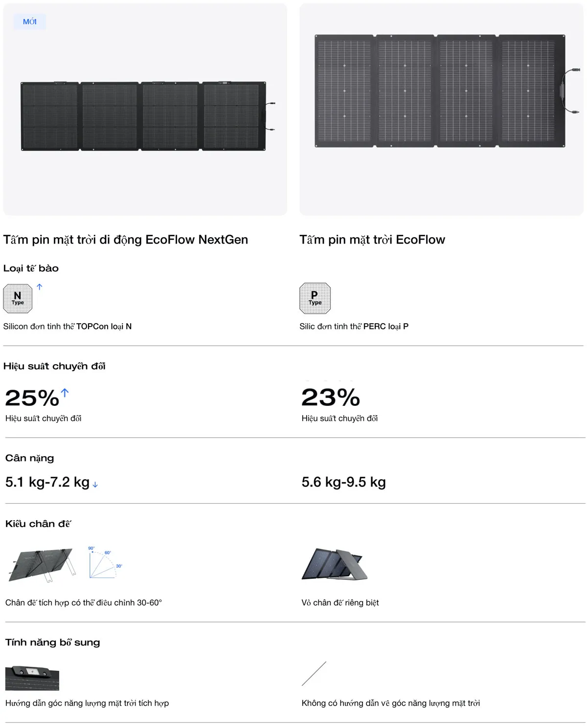The image size is (587, 728).
Task: Click the blue up arrow next to 25%
Action: point(65,392)
